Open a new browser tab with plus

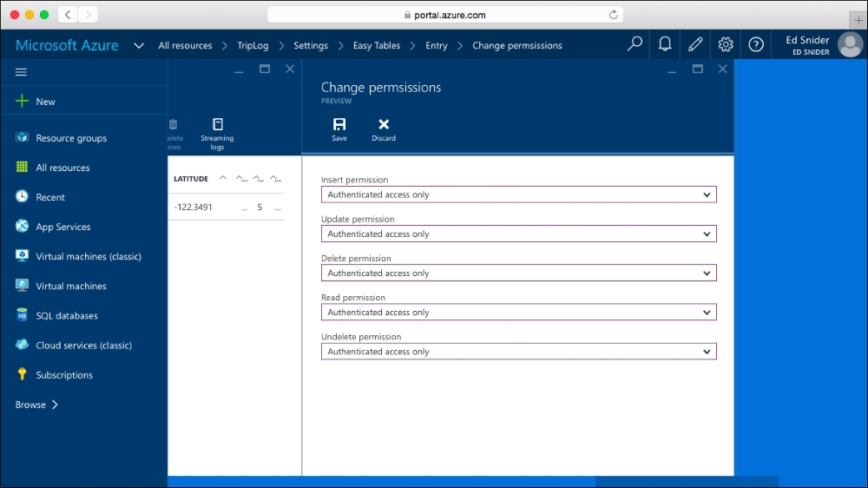coord(858,20)
